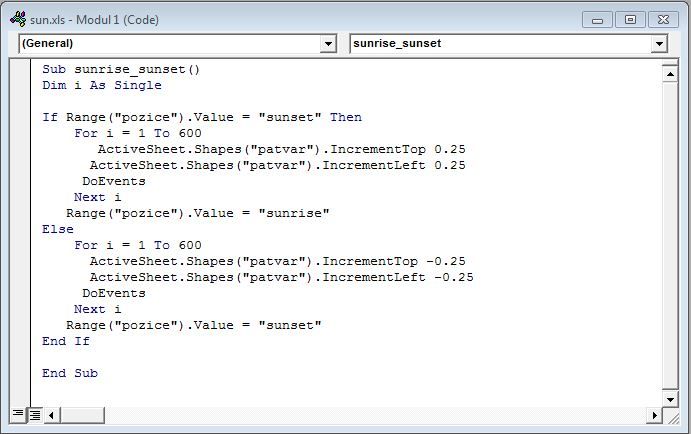Place cursor in first IncrementTop 0.25 line
691x434 pixels.
(x=282, y=149)
